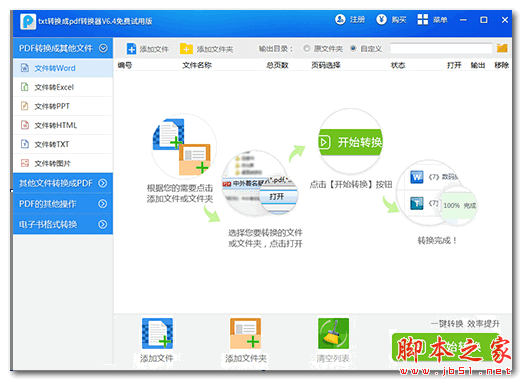Click the 文件转HTML sidebar icon
Screen dimensions: 523x382
(x=25, y=125)
